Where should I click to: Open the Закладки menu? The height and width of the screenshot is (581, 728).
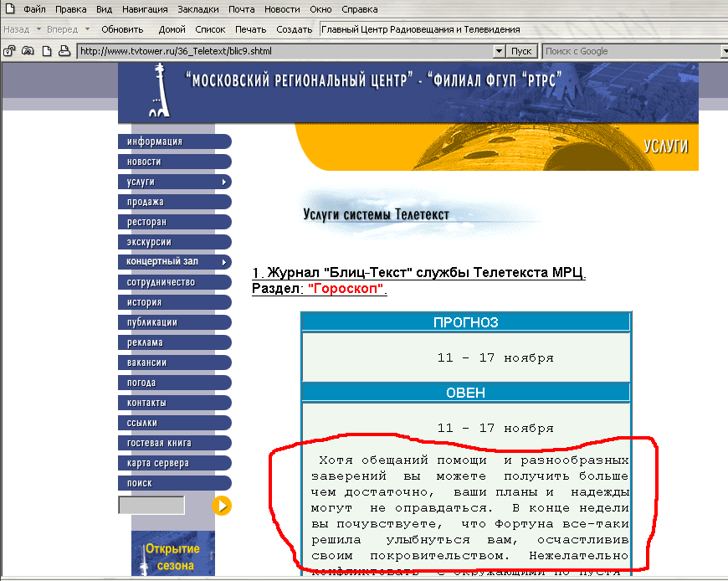click(198, 9)
